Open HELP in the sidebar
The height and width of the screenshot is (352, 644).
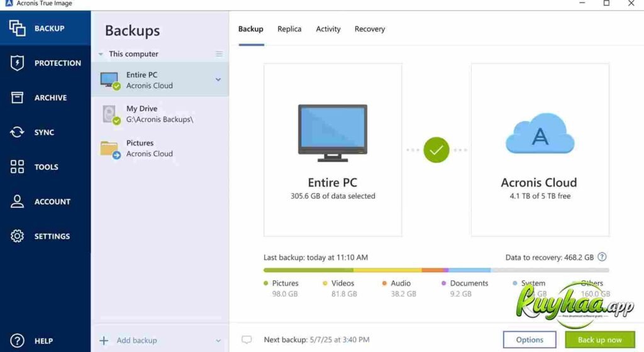[x=45, y=341]
